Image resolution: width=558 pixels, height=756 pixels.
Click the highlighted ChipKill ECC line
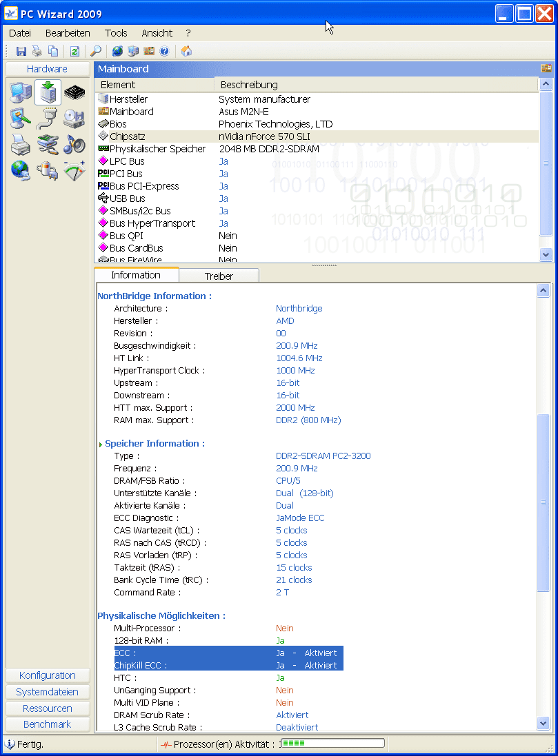(x=229, y=665)
